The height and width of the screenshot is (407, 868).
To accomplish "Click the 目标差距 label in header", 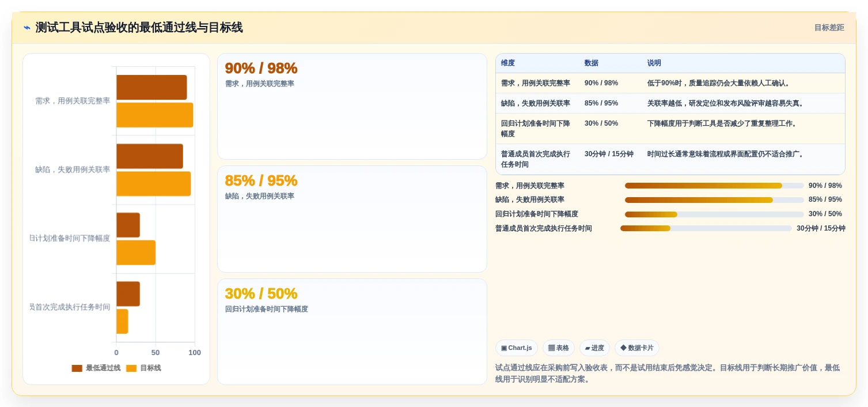I will (829, 28).
